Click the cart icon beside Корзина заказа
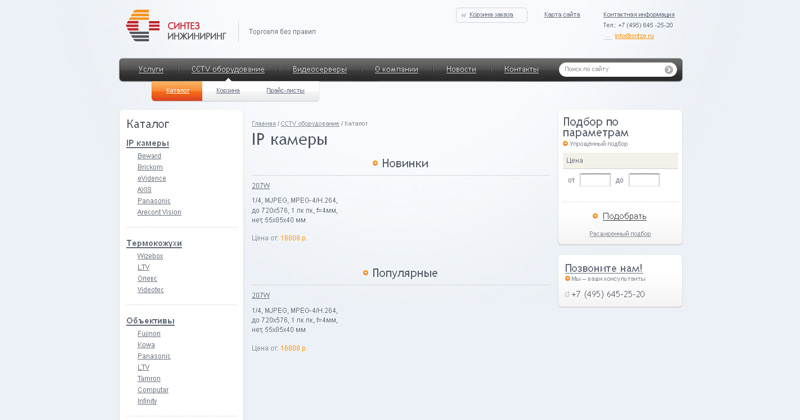Image resolution: width=800 pixels, height=420 pixels. (x=463, y=15)
